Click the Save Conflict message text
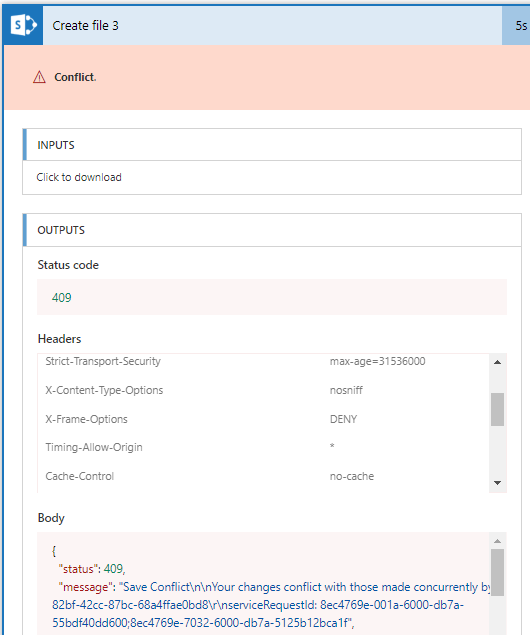The width and height of the screenshot is (530, 635). click(x=304, y=587)
